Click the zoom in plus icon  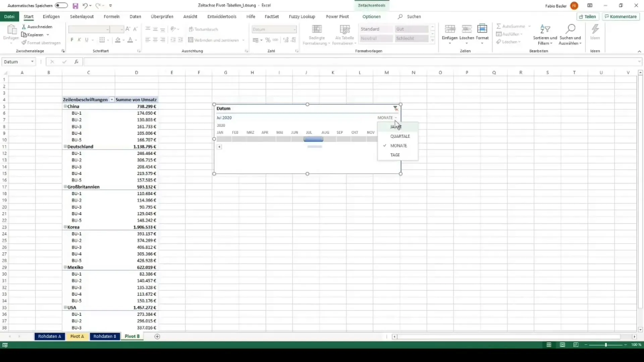[x=626, y=345]
